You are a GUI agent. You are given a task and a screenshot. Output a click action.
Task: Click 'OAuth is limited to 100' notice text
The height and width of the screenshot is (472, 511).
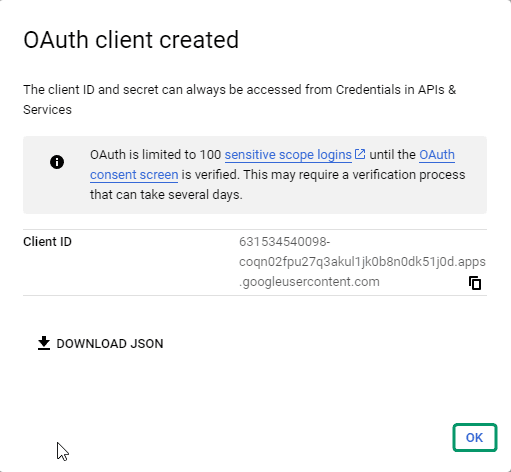pyautogui.click(x=156, y=155)
